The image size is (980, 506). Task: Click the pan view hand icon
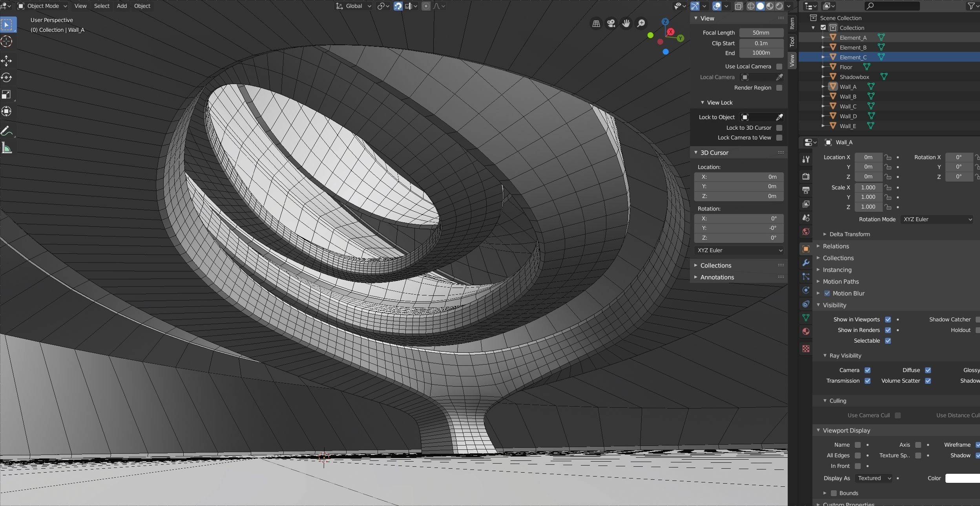626,24
